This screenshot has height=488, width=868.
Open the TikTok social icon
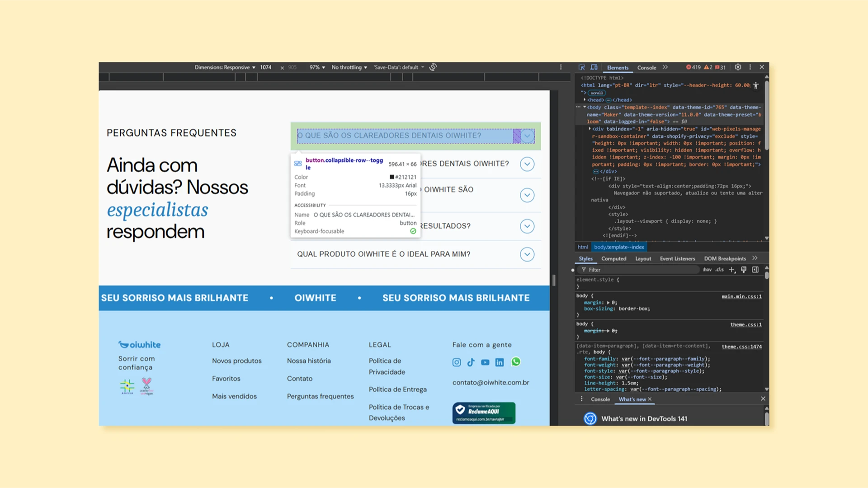(471, 362)
